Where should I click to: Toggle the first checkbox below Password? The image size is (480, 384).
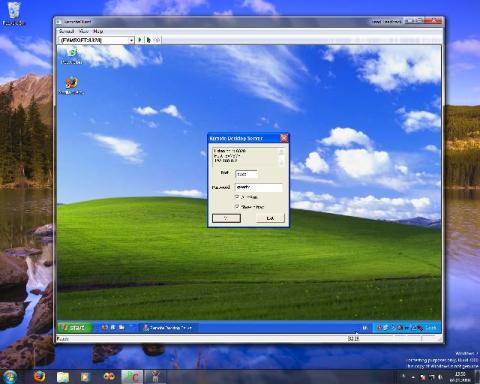[x=237, y=197]
